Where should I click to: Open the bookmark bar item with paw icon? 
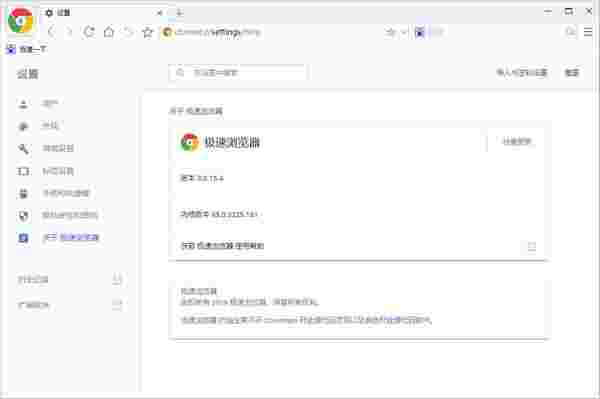pyautogui.click(x=27, y=49)
